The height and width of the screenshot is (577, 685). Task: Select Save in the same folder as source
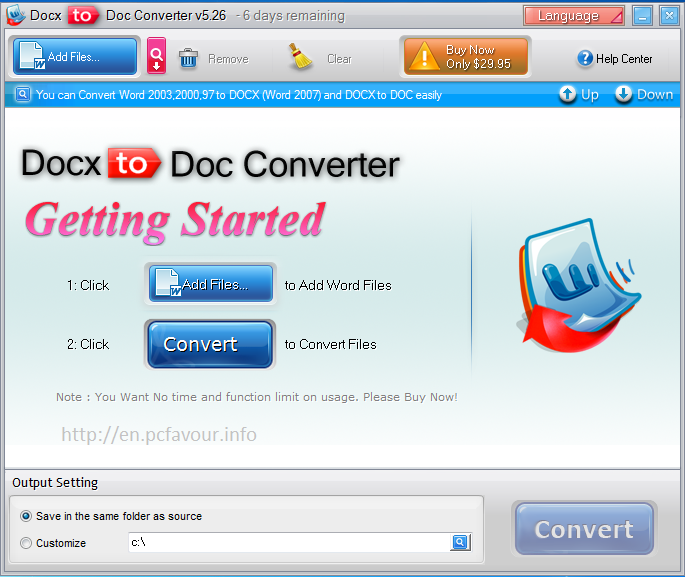[x=26, y=516]
